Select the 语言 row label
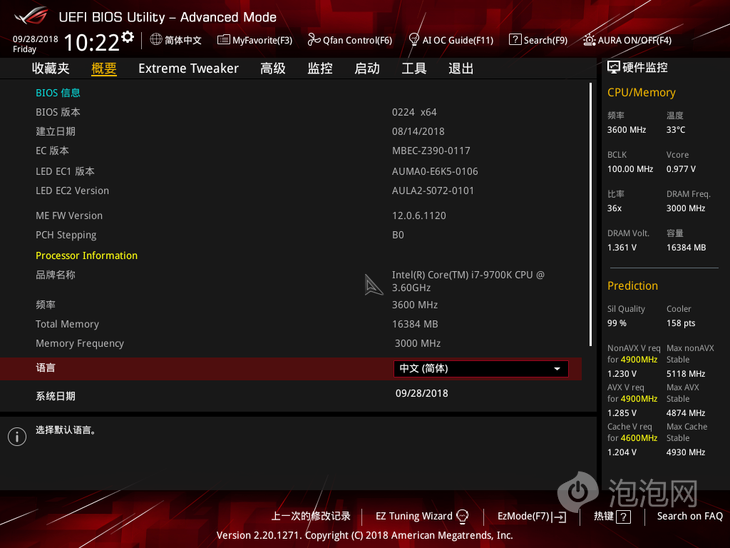This screenshot has width=730, height=548. (46, 368)
